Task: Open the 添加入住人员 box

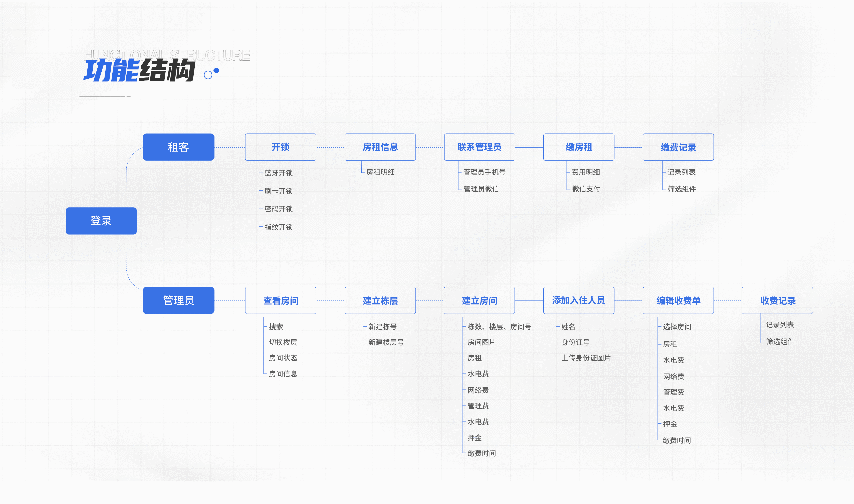Action: point(579,300)
